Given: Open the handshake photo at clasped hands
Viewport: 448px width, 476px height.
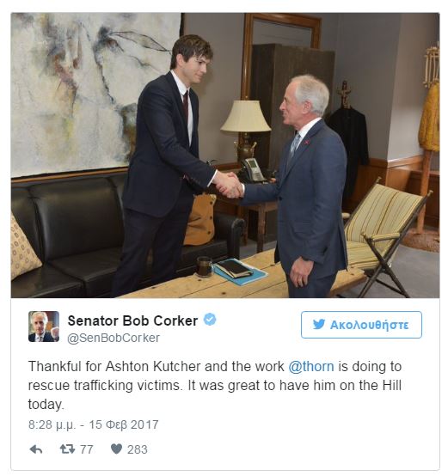Looking at the screenshot, I should point(229,186).
